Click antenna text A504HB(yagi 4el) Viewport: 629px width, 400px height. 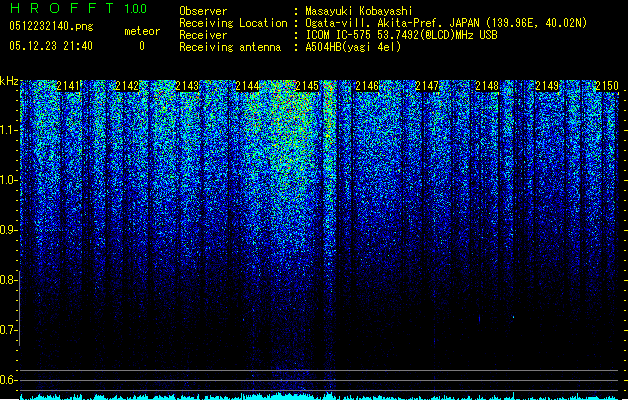(353, 47)
